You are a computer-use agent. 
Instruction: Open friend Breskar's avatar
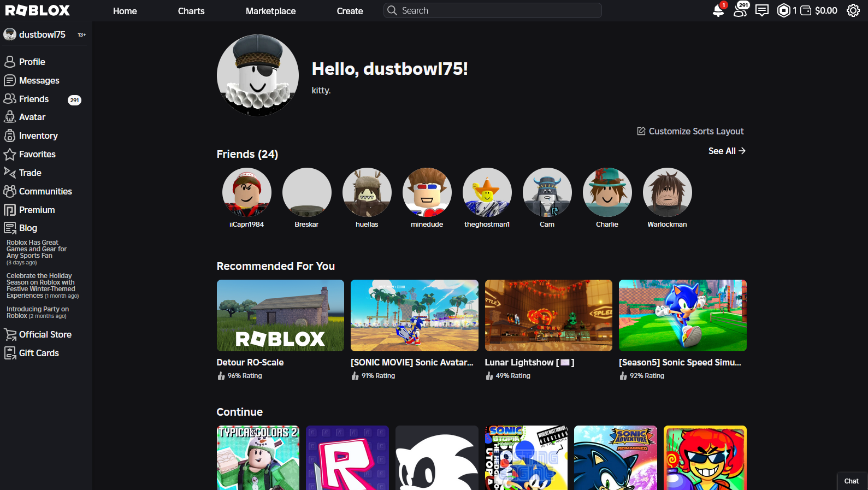coord(307,192)
